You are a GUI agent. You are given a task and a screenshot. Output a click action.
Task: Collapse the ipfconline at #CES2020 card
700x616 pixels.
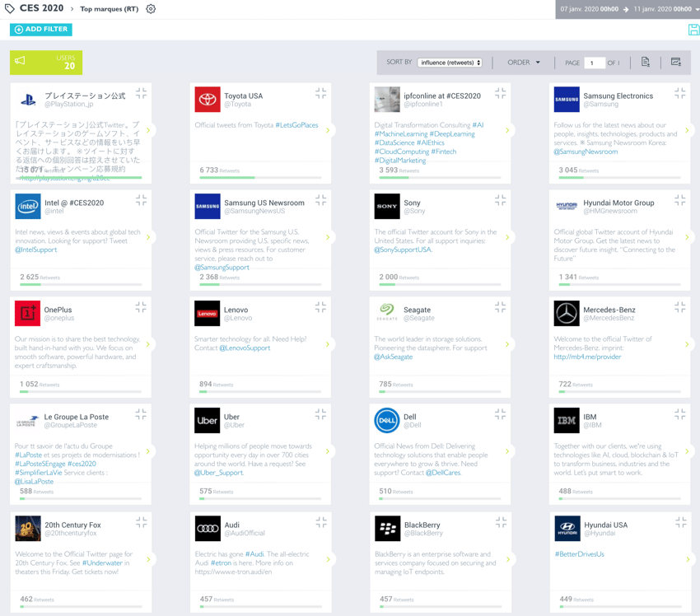point(501,93)
